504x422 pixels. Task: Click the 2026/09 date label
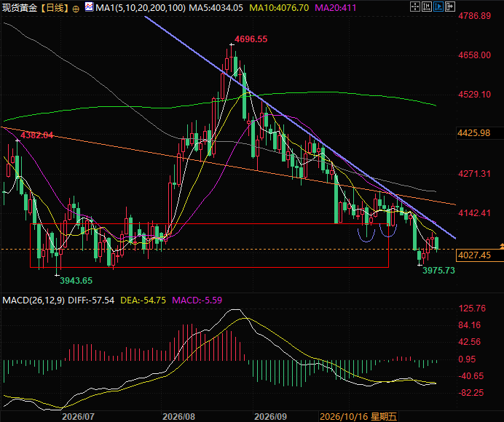point(271,416)
